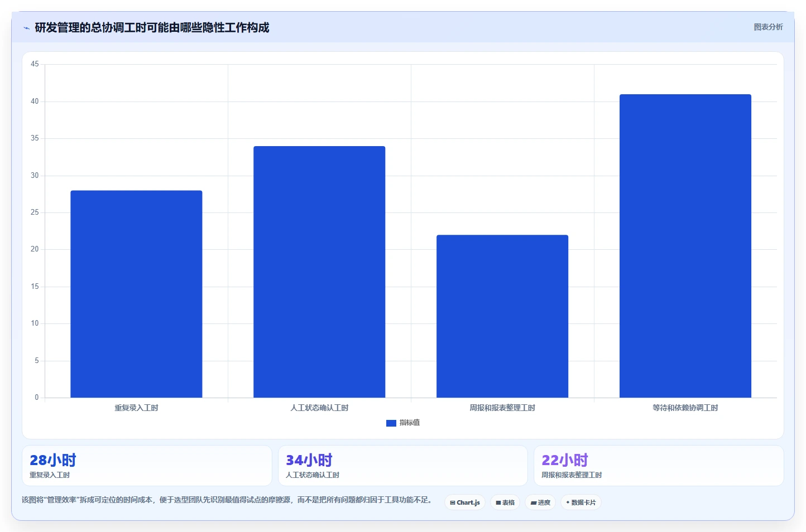Click the x-axis label 等待和依赖协调工时

[685, 408]
